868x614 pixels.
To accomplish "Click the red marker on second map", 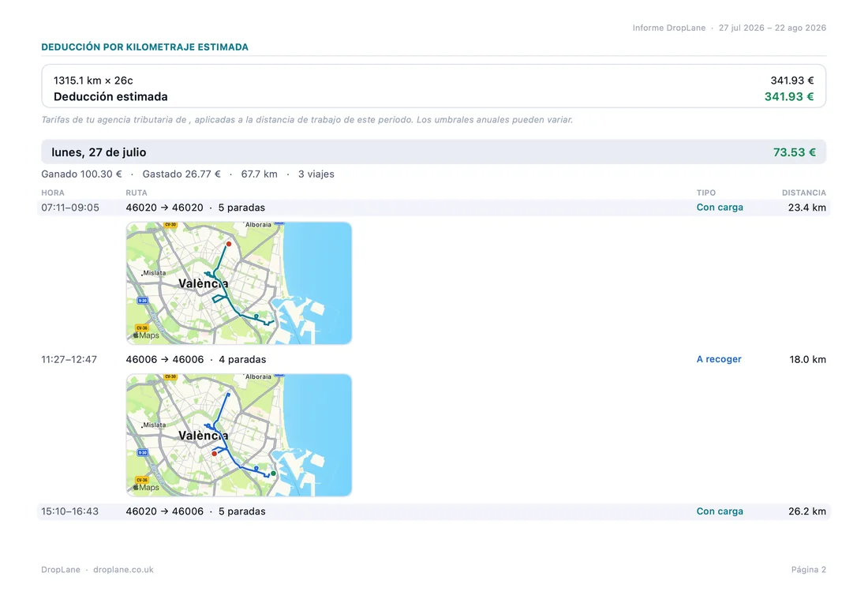I will point(214,454).
